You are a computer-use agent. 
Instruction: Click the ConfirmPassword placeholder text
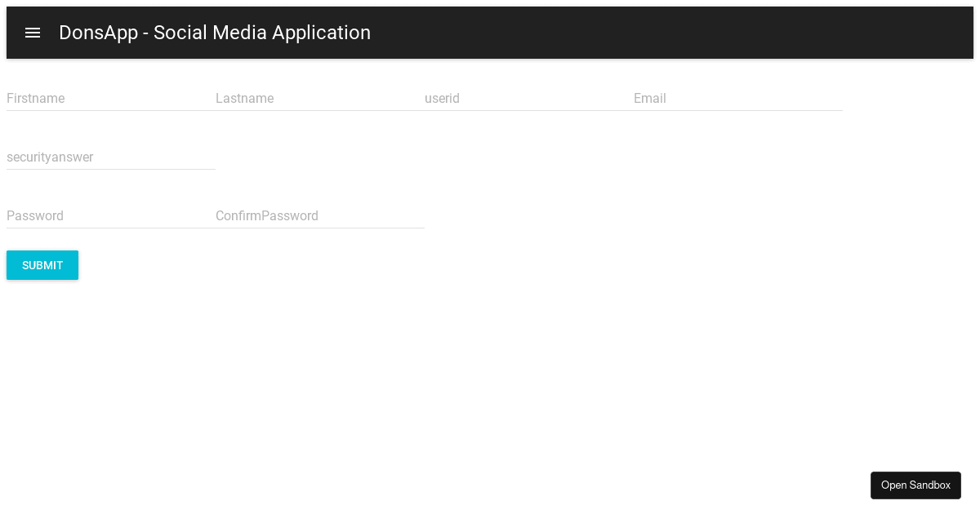[267, 216]
